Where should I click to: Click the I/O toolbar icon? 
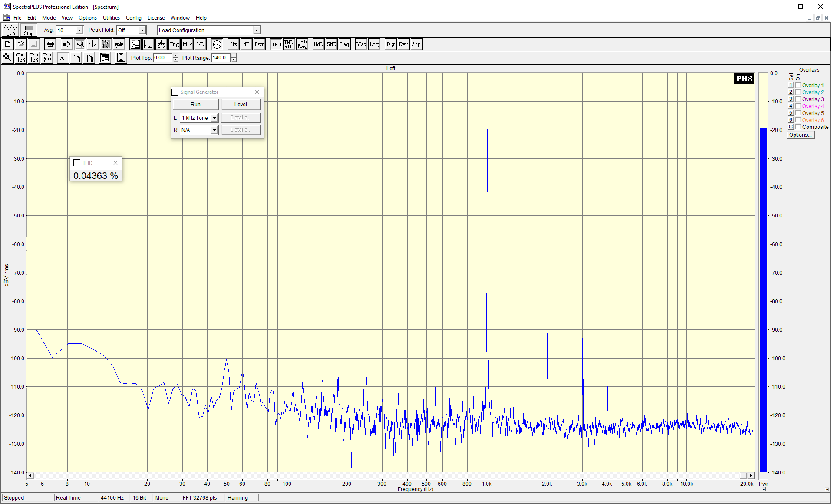coord(200,44)
